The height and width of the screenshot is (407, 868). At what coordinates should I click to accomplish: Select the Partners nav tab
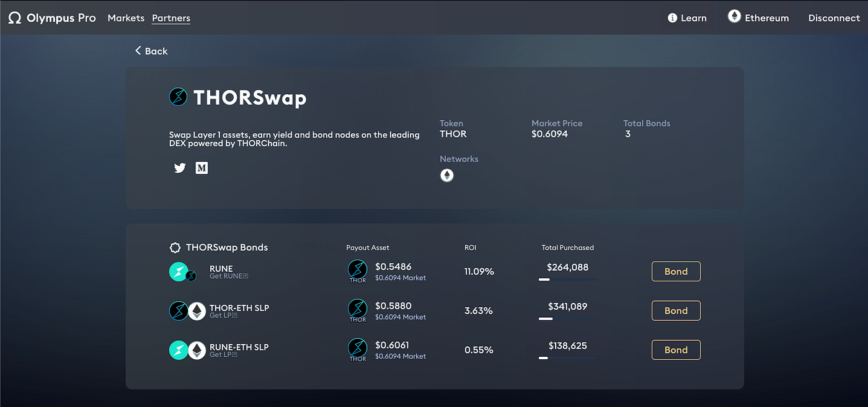(x=171, y=18)
